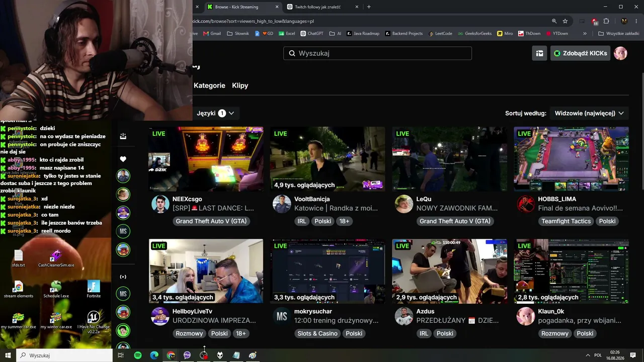This screenshot has height=362, width=644.
Task: Click the recommended live broadcast icon in sidebar
Action: point(123,277)
